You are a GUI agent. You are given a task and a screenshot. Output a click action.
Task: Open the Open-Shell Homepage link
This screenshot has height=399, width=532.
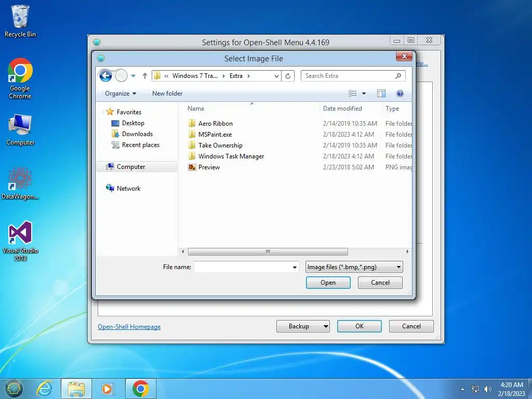[129, 327]
